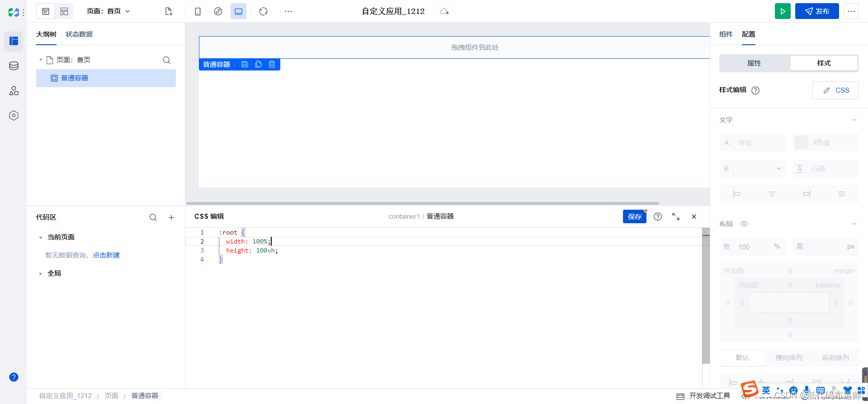Open the top-right more menu button
The height and width of the screenshot is (404, 868).
851,11
